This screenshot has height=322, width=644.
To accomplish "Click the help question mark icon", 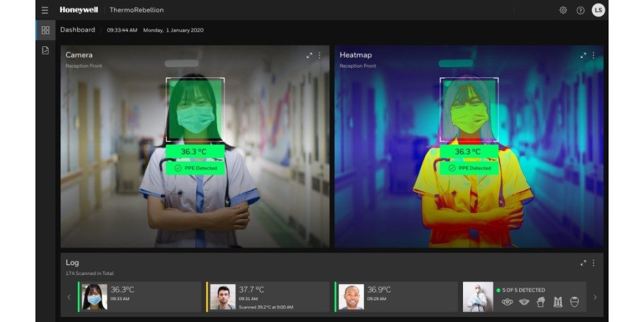I will click(580, 10).
